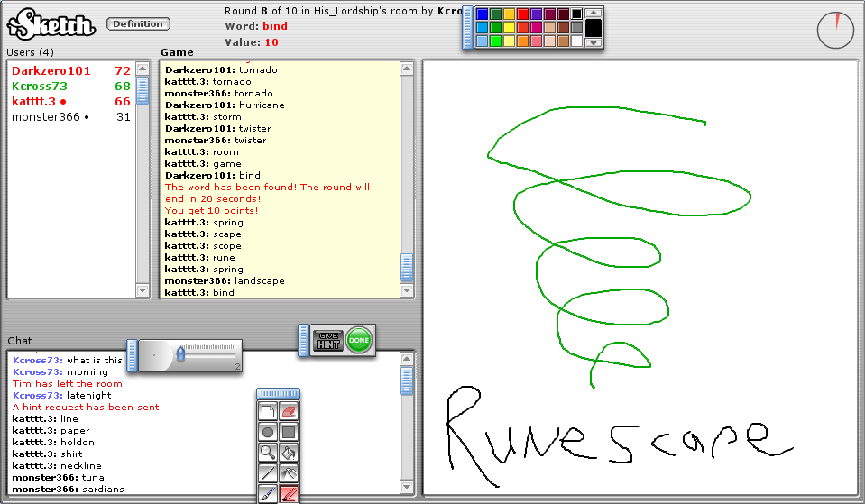Select user Kcross73 in list
The height and width of the screenshot is (504, 865).
[x=71, y=86]
